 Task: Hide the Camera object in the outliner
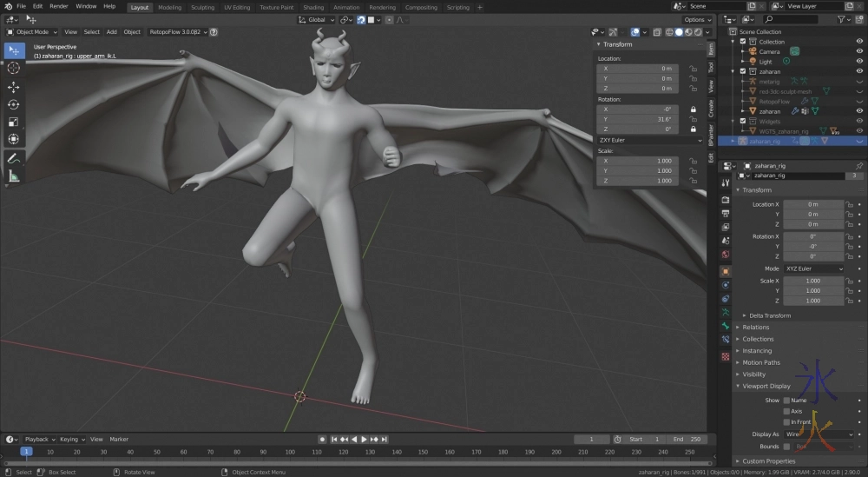pyautogui.click(x=859, y=51)
